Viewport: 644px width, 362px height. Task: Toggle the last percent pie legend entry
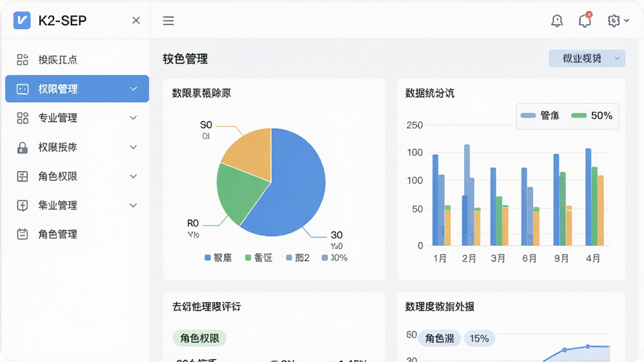coord(335,258)
